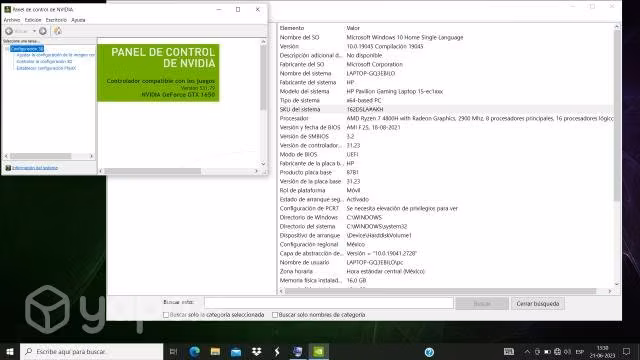Click the Forward arrow in NVIDIA toolbar
Screen dimensions: 640x360
pos(43,31)
